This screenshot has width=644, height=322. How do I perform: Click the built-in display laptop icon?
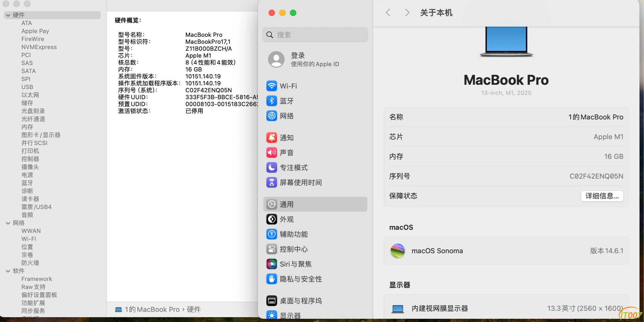click(397, 309)
